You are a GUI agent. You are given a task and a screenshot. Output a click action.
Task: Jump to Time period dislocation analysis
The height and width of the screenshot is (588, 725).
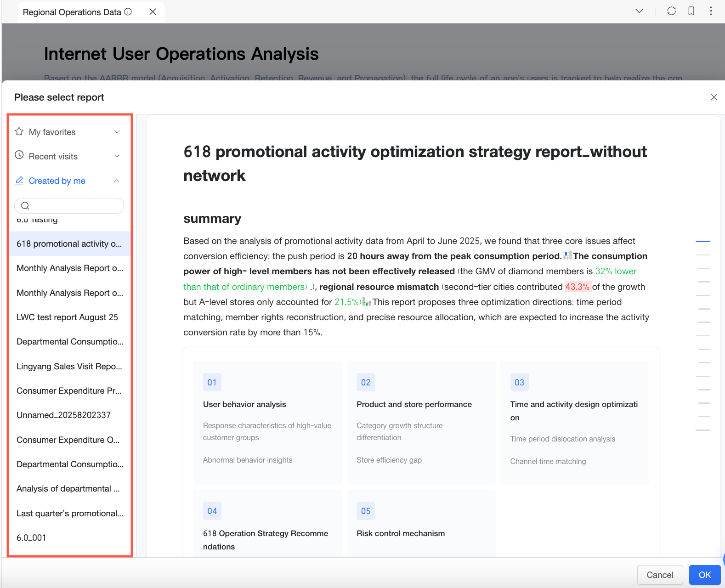tap(563, 439)
